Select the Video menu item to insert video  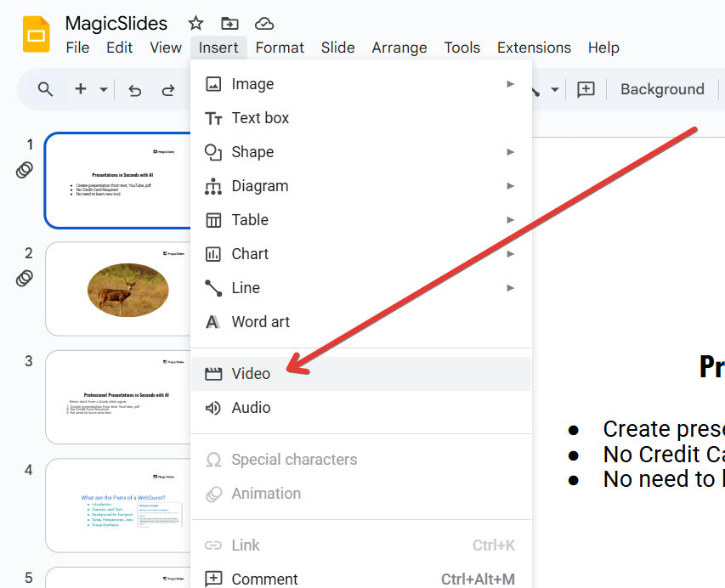tap(251, 373)
